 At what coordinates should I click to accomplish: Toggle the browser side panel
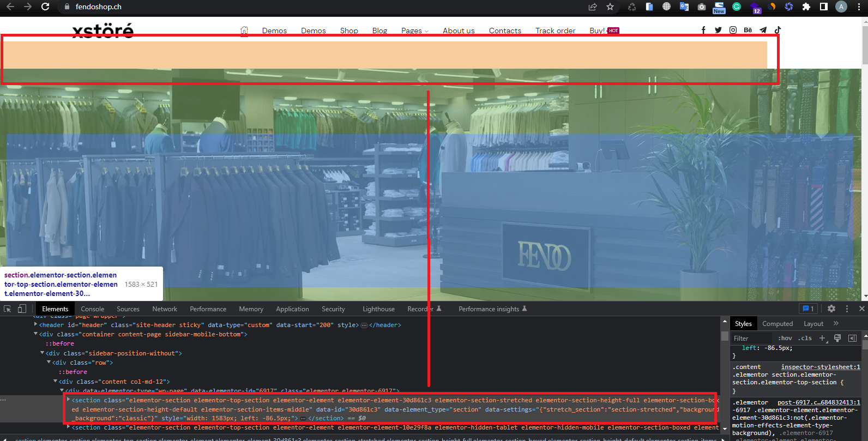(x=824, y=7)
